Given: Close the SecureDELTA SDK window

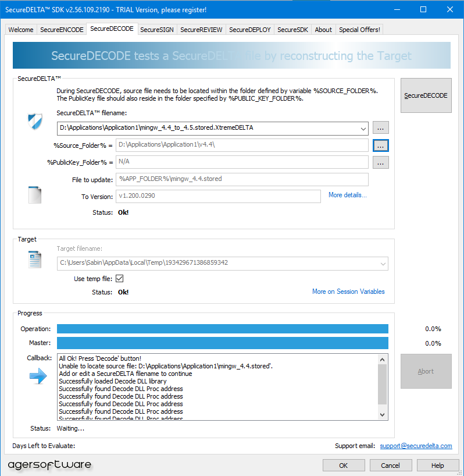Looking at the screenshot, I should point(450,9).
